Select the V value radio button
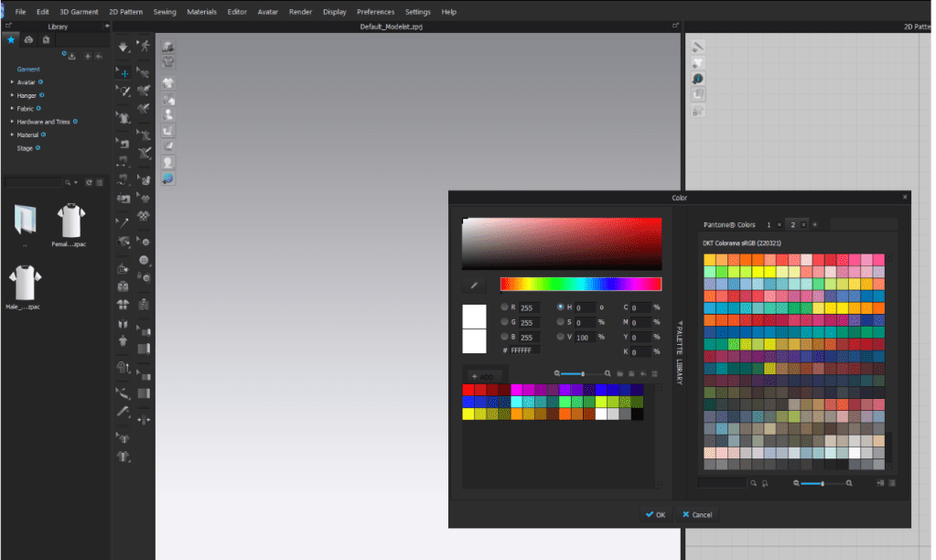 (560, 337)
